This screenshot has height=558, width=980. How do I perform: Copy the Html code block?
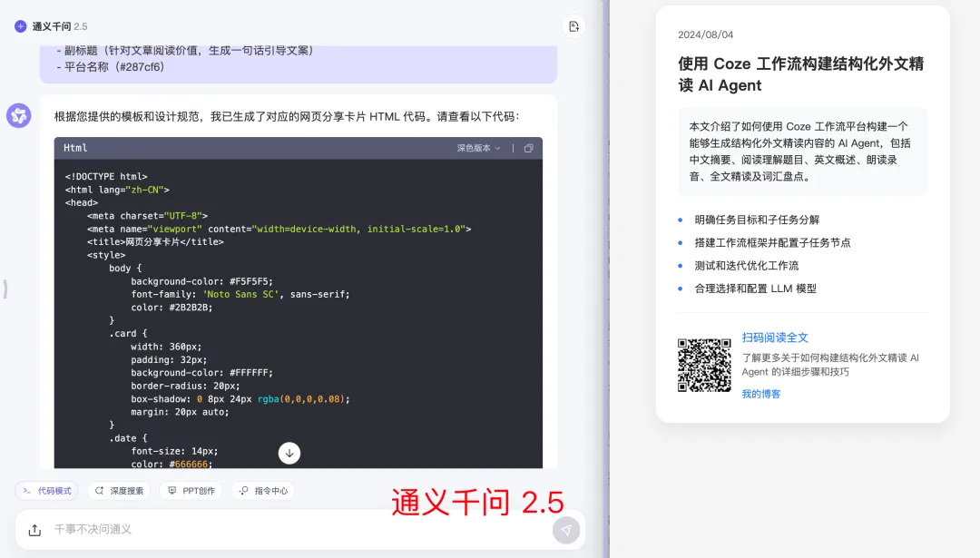pos(529,148)
